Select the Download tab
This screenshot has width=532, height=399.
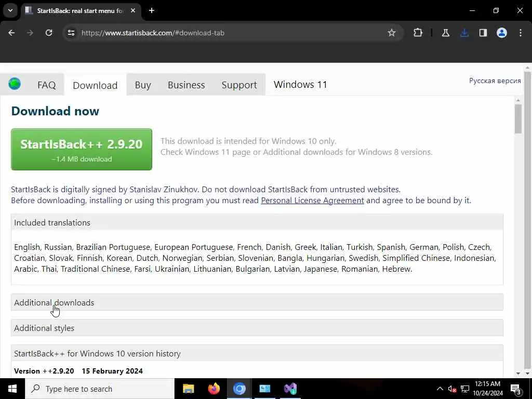point(95,85)
